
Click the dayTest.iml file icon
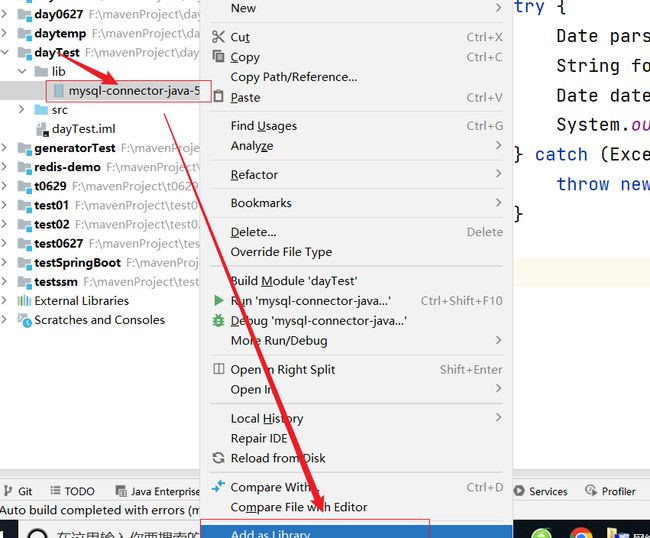click(43, 129)
